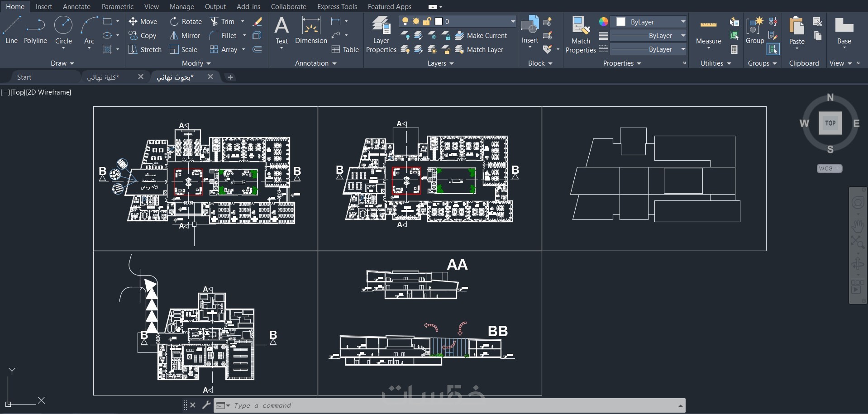Select the Offset tool
The height and width of the screenshot is (414, 868).
tap(257, 49)
